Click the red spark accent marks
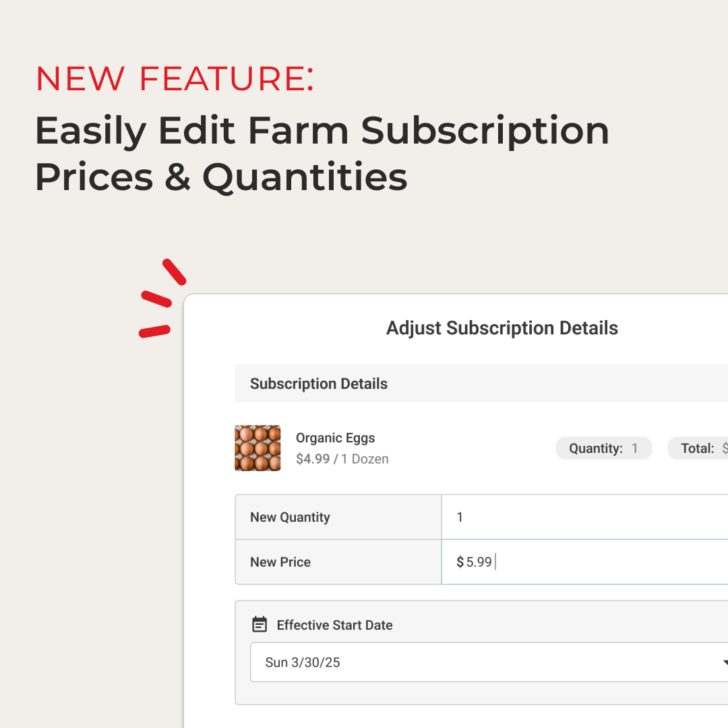This screenshot has width=728, height=728. (x=162, y=299)
